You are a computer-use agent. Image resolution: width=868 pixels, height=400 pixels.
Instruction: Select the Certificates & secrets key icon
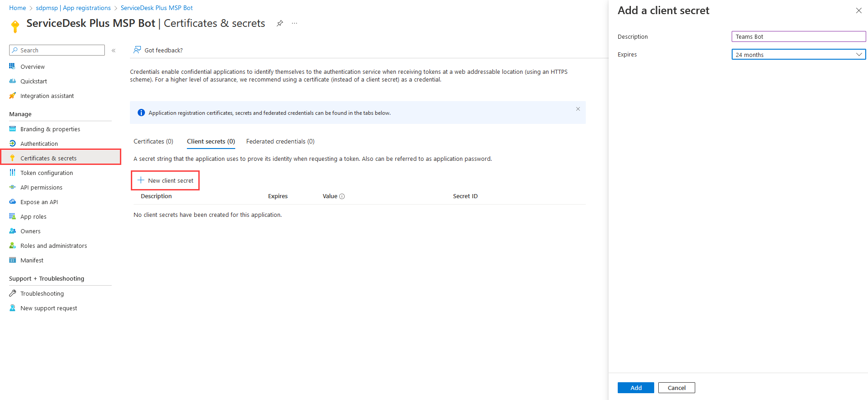(x=12, y=158)
